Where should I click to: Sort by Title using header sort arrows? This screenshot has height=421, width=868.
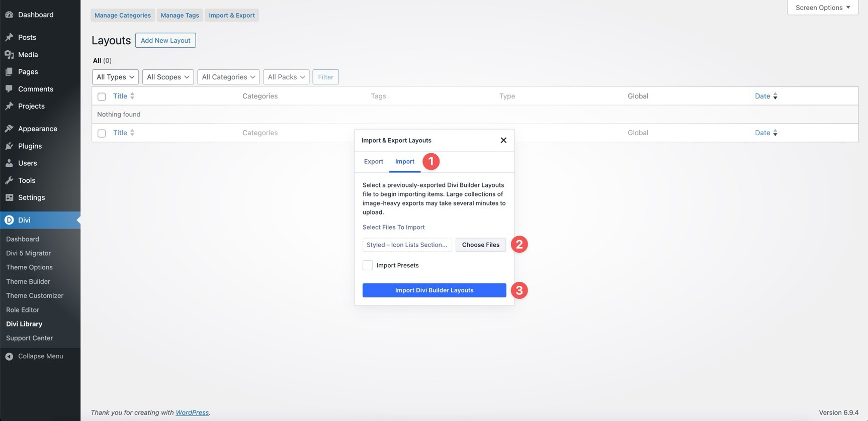tap(132, 96)
